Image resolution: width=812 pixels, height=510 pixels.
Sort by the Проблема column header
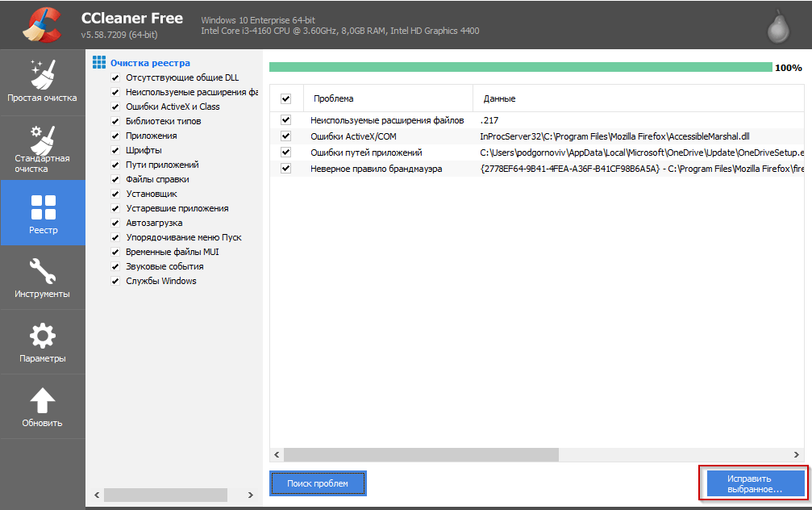388,98
